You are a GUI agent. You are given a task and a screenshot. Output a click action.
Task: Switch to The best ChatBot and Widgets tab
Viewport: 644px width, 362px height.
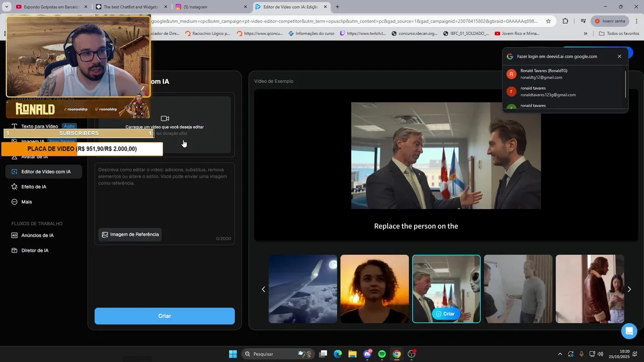(x=131, y=7)
